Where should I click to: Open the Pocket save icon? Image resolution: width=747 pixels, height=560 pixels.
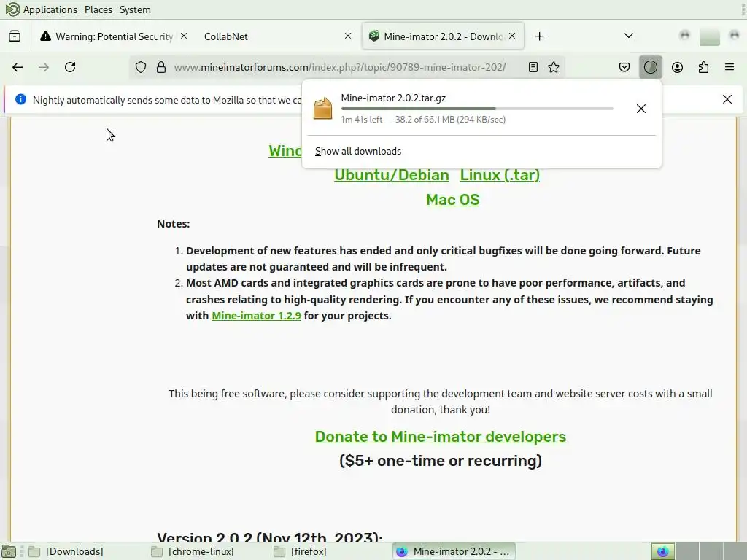(x=624, y=67)
